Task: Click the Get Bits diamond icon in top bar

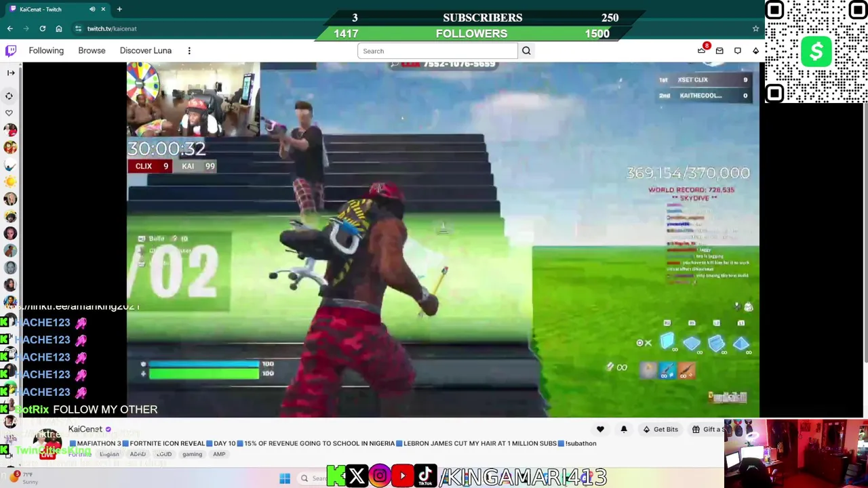Action: pos(755,51)
